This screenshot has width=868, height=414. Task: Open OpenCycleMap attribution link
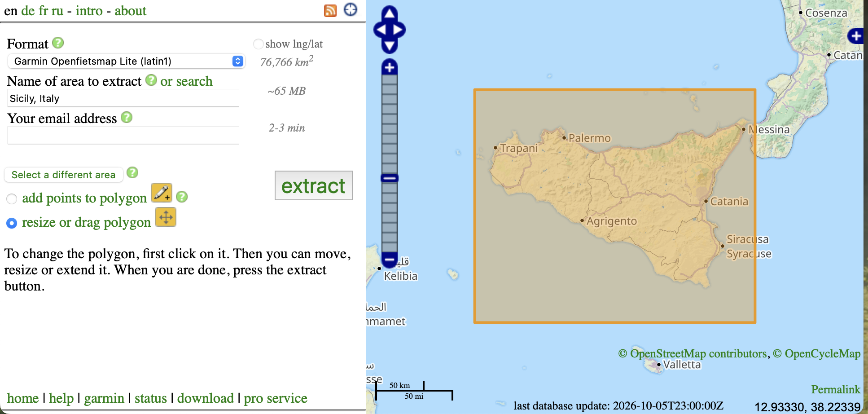[823, 353]
